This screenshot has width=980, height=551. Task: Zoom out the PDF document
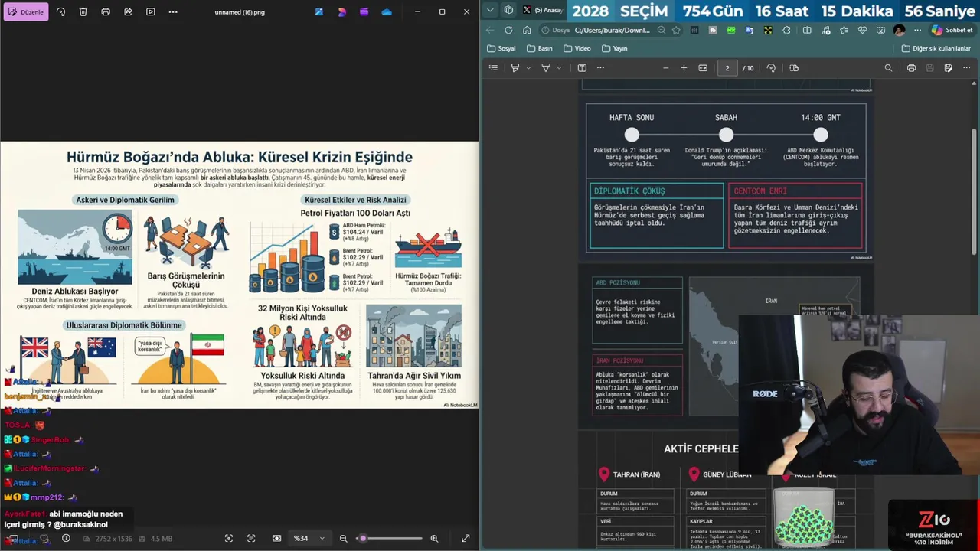point(665,68)
